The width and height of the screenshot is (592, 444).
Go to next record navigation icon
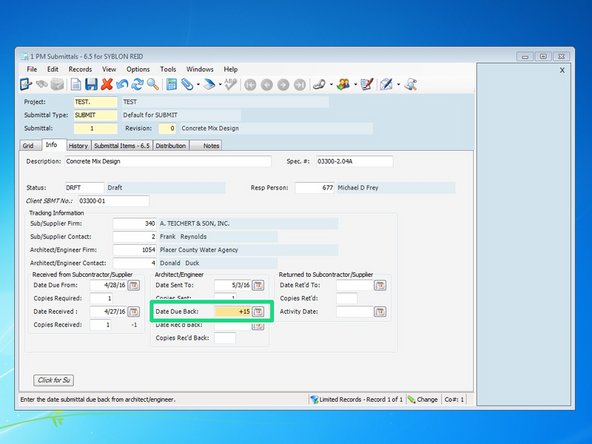click(x=283, y=85)
